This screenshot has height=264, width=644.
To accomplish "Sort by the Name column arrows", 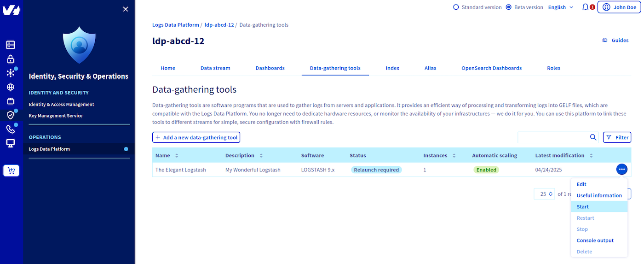I will tap(177, 156).
